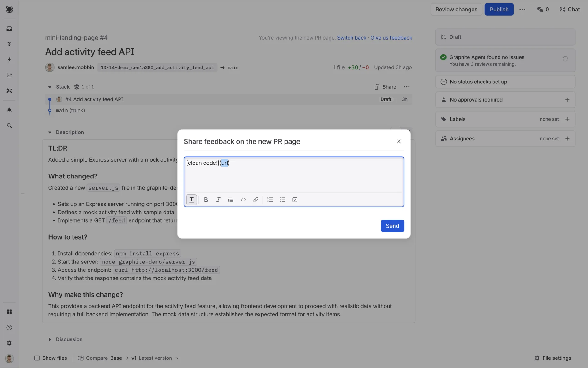Expand the Discussion section

click(50, 339)
